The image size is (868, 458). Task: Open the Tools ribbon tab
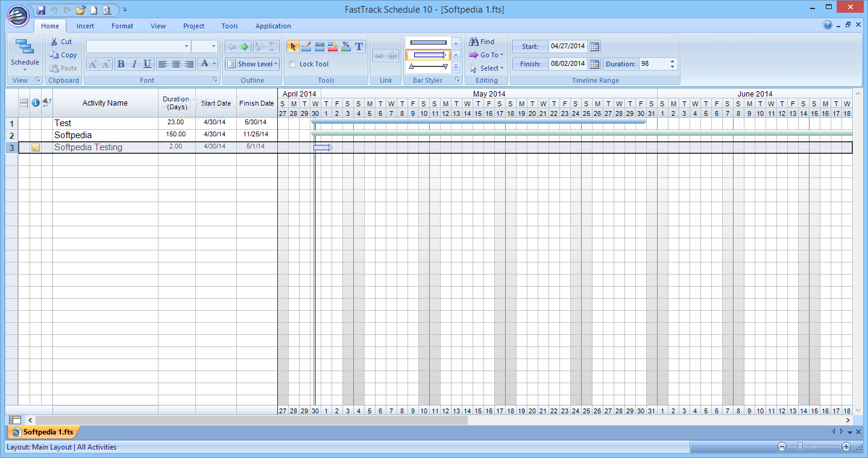point(230,26)
